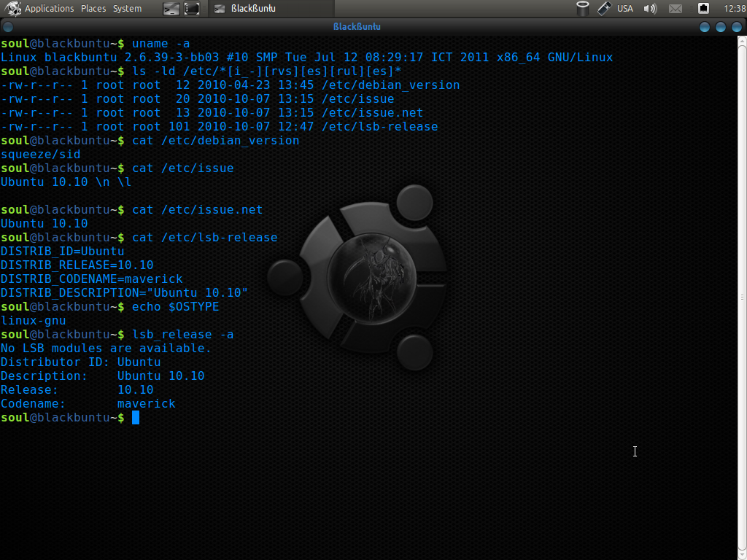This screenshot has width=747, height=560.
Task: Click the 'DISTRIB_ID=Ubuntu' line
Action: (x=63, y=252)
